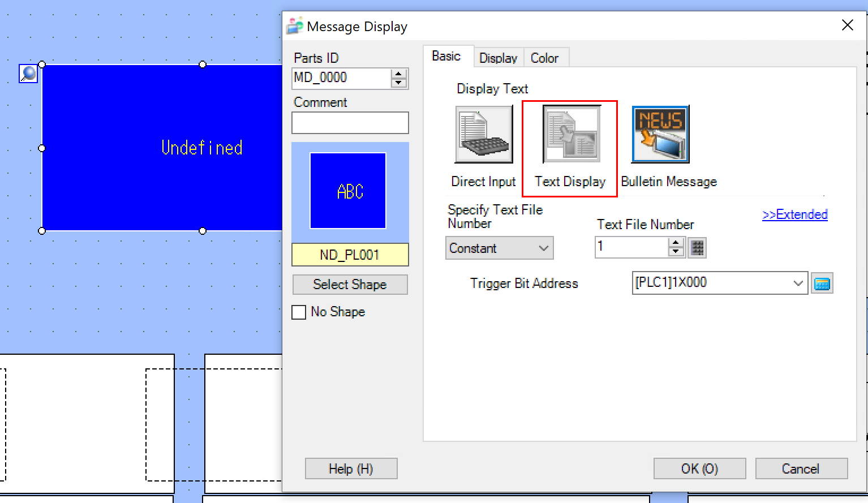
Task: Pick the Bulletin Message icon
Action: click(x=660, y=134)
